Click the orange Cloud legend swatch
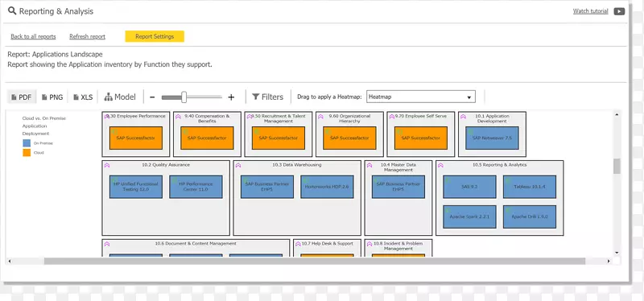Viewport: 644px width, 301px height. click(x=27, y=152)
